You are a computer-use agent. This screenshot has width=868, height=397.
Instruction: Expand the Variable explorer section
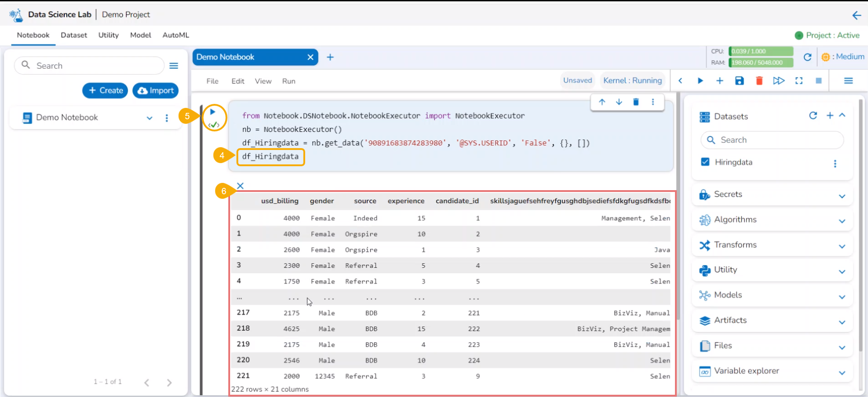[x=842, y=373]
